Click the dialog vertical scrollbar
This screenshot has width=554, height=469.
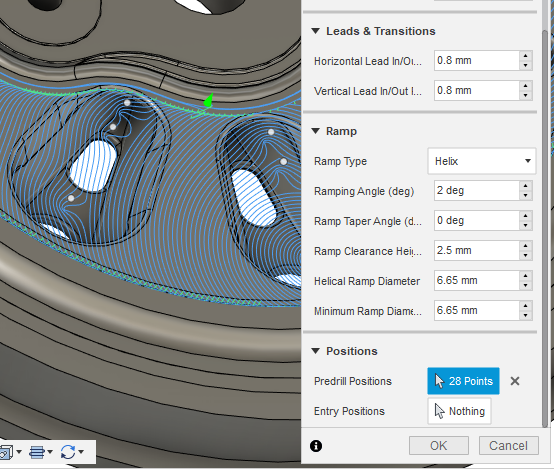pyautogui.click(x=545, y=228)
